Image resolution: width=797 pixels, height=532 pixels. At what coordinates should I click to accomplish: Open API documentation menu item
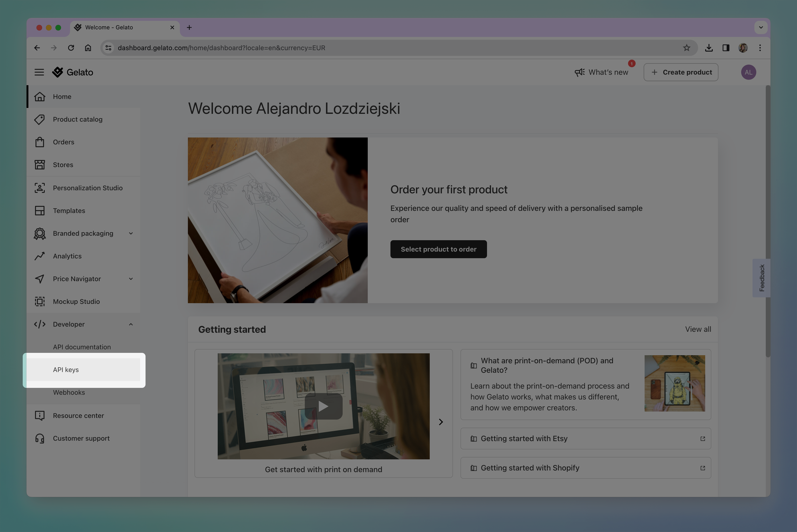tap(83, 347)
